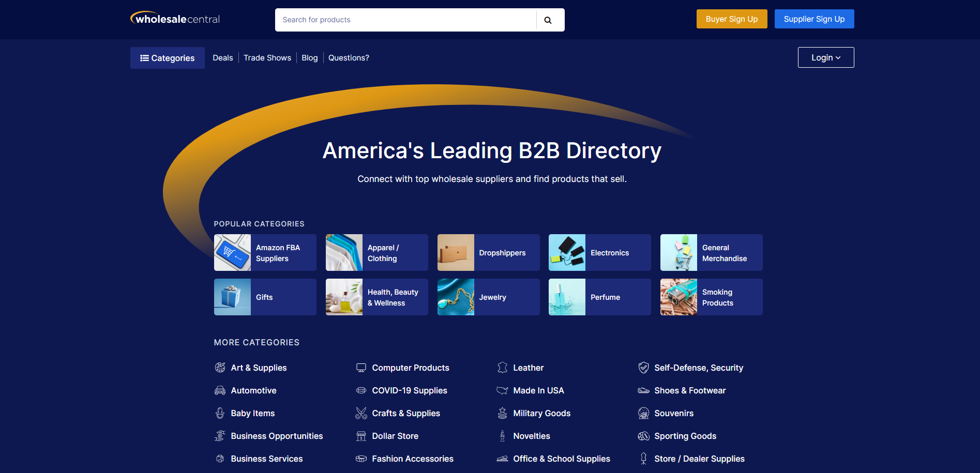This screenshot has width=980, height=473.
Task: Open the Made In USA link
Action: tap(538, 390)
